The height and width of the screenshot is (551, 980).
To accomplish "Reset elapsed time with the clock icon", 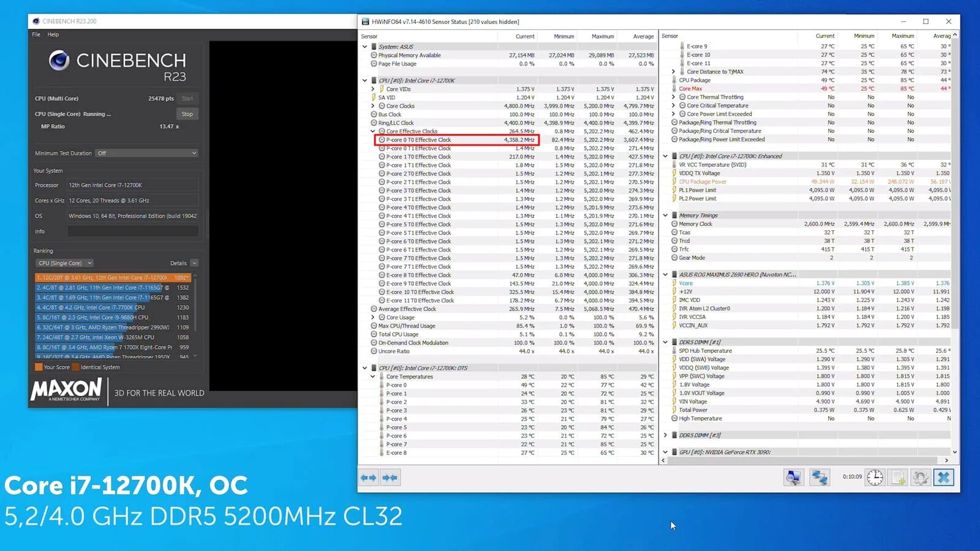I will (875, 478).
